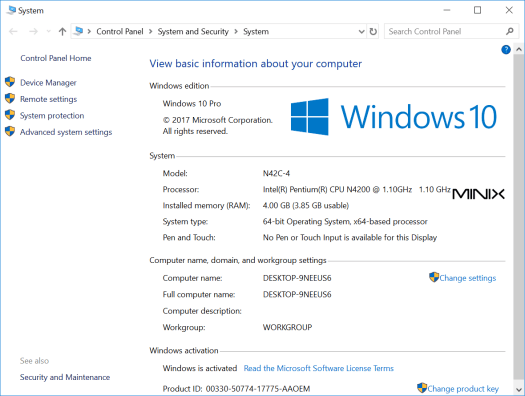
Task: Refresh the System page
Action: coord(373,31)
